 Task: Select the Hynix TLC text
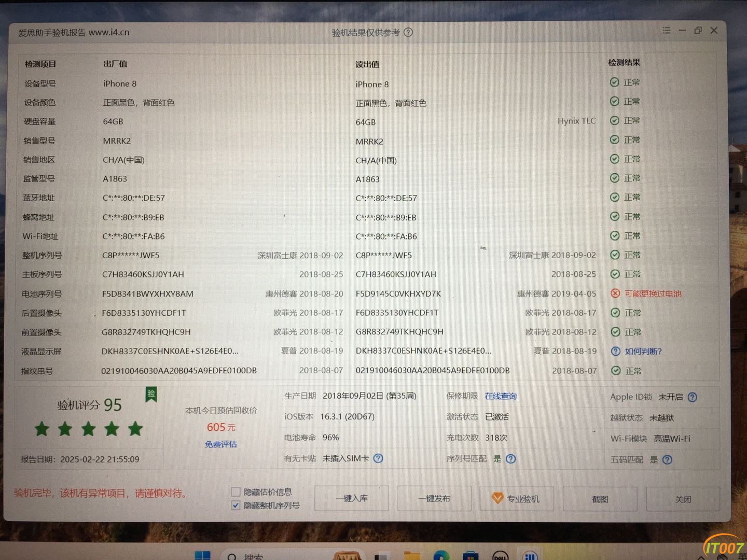tap(576, 121)
